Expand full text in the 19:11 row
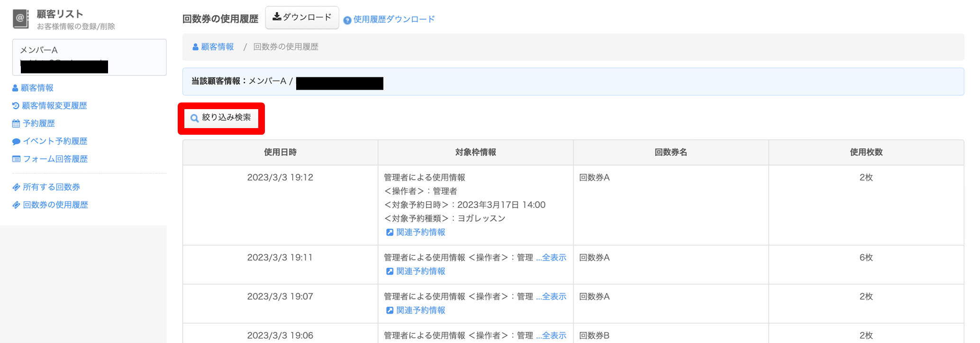This screenshot has height=343, width=980. (x=551, y=258)
